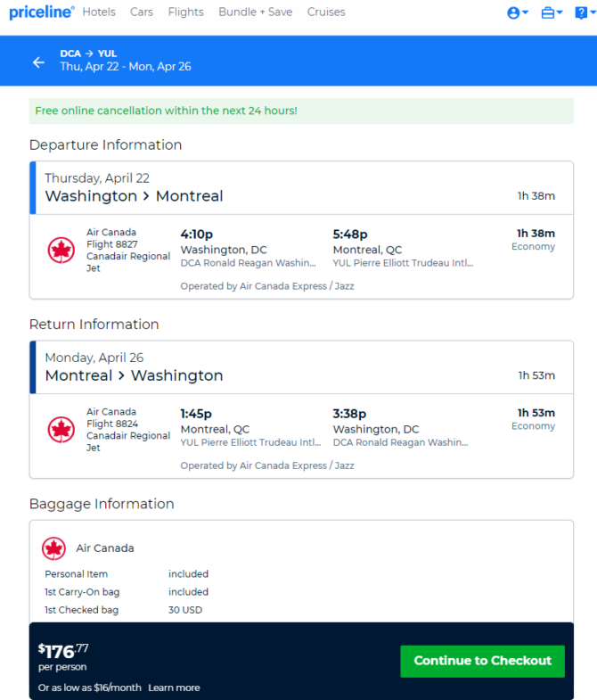Open the help question mark dropdown
Screen dimensions: 597x700
point(585,13)
